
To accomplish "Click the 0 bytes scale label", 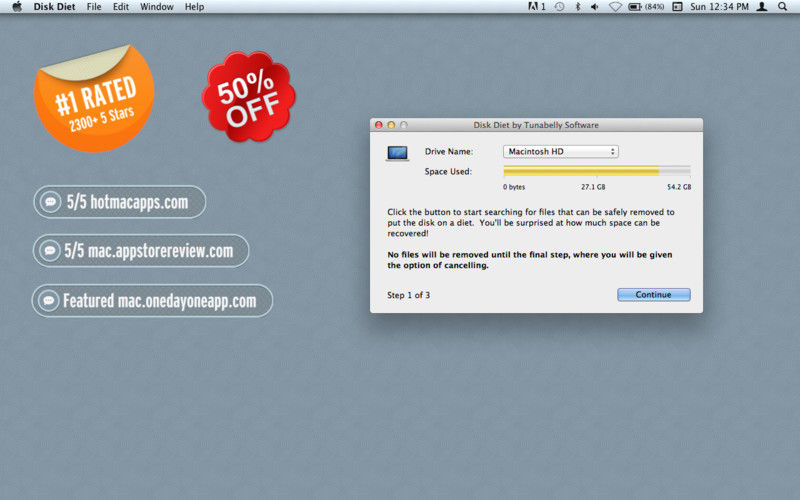I will click(514, 187).
